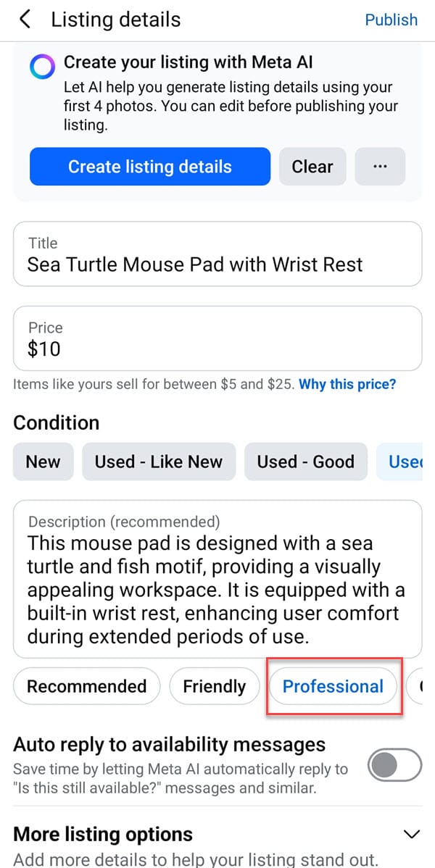Clear the AI generated details
Screen dimensions: 435x868
pyautogui.click(x=312, y=167)
